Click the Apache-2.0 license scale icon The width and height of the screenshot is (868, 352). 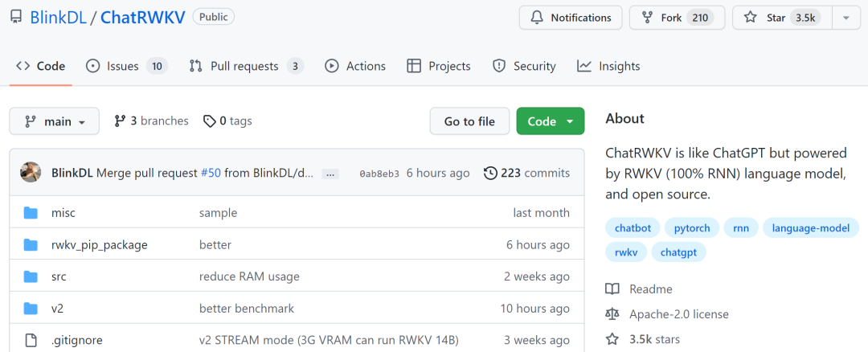[x=612, y=314]
